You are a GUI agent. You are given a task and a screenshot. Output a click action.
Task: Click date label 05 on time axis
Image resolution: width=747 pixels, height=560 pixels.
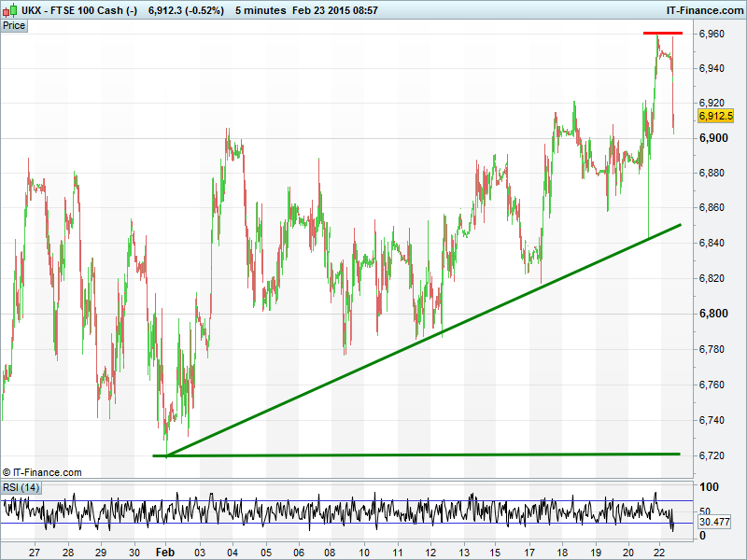(266, 553)
